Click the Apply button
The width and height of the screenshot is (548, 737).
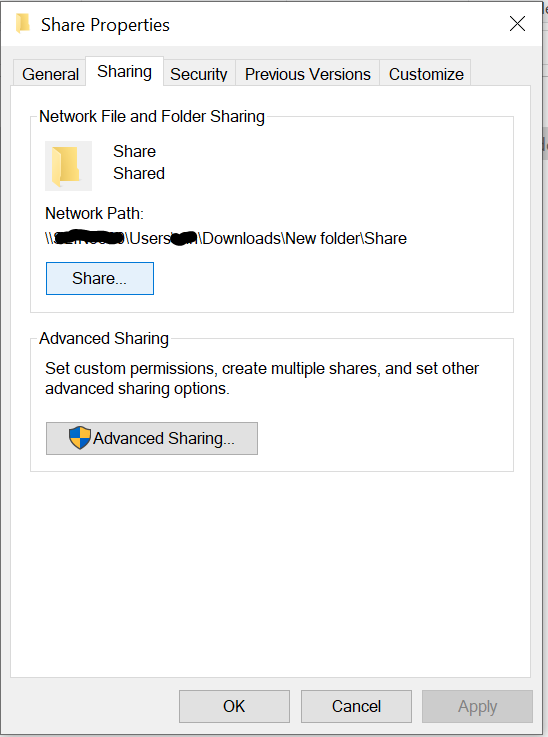477,706
